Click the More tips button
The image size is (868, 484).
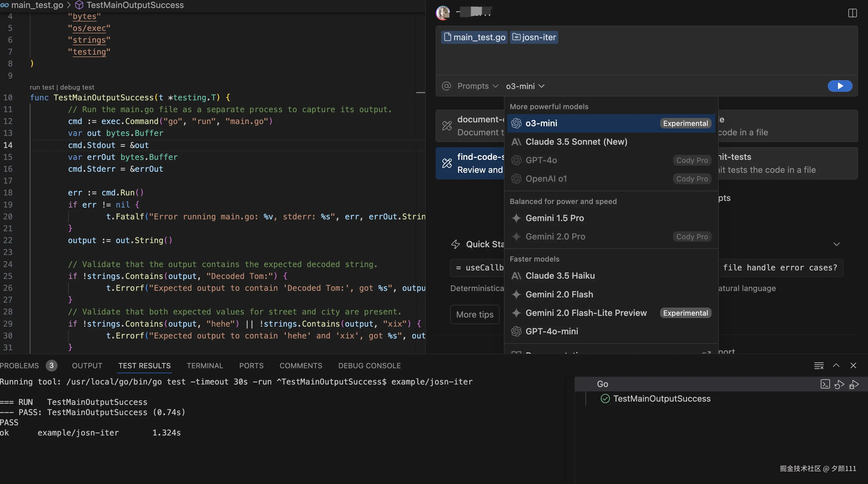pyautogui.click(x=474, y=314)
